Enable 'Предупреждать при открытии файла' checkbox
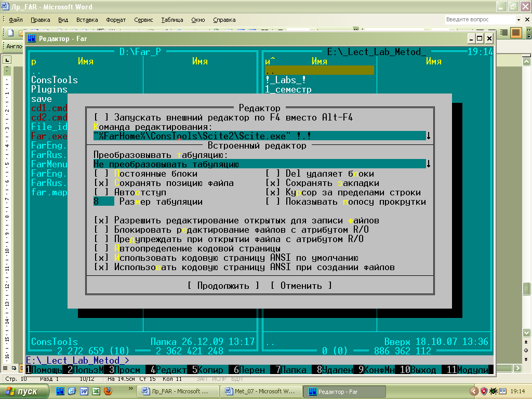The height and width of the screenshot is (399, 532). point(101,239)
